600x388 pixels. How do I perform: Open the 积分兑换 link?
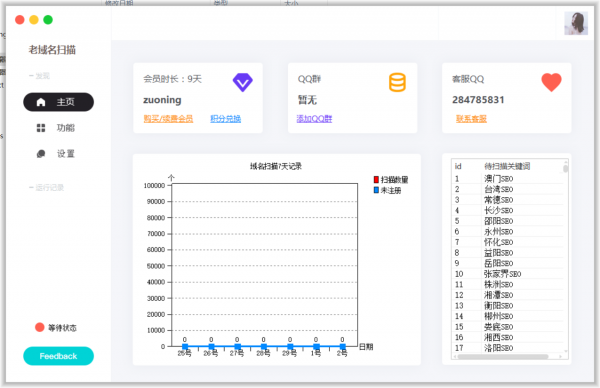click(x=225, y=119)
